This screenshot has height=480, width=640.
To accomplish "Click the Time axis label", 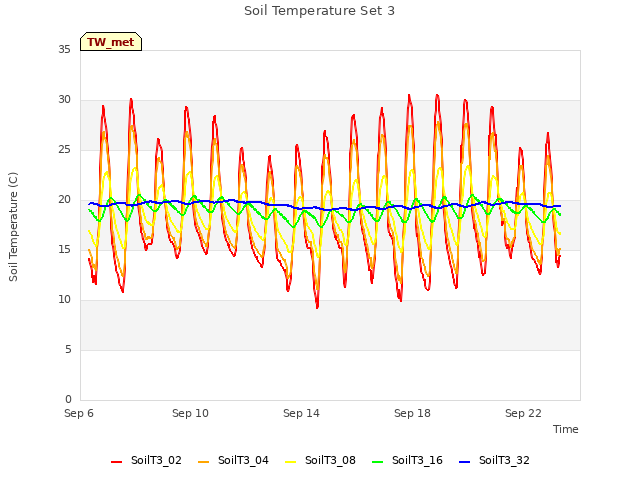I will (566, 429).
